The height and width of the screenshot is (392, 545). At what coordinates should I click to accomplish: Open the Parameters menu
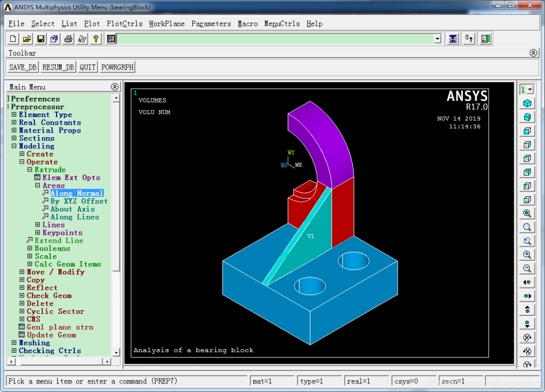[211, 24]
